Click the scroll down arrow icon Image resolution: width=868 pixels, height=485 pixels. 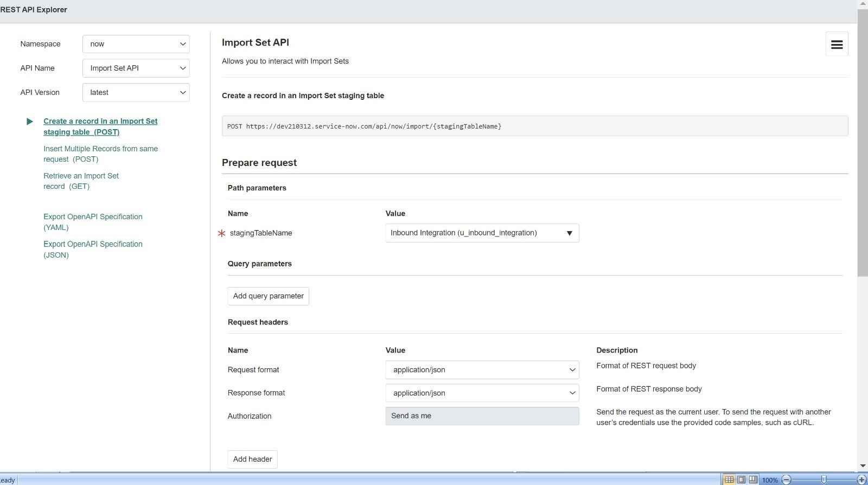[863, 465]
